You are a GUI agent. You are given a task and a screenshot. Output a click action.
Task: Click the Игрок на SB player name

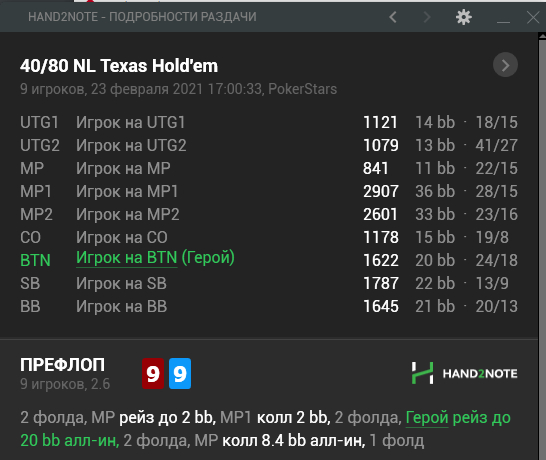point(121,283)
